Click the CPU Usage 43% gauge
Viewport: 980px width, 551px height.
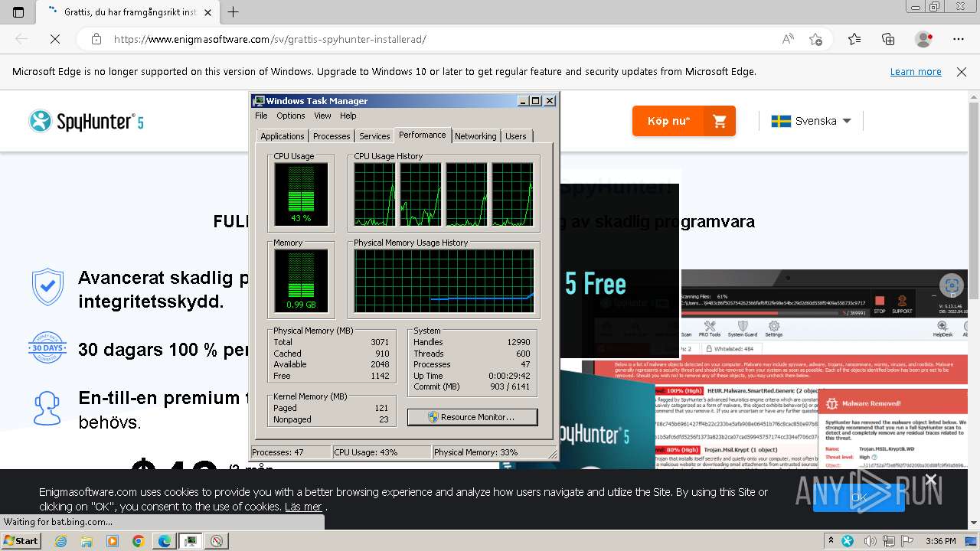[301, 194]
